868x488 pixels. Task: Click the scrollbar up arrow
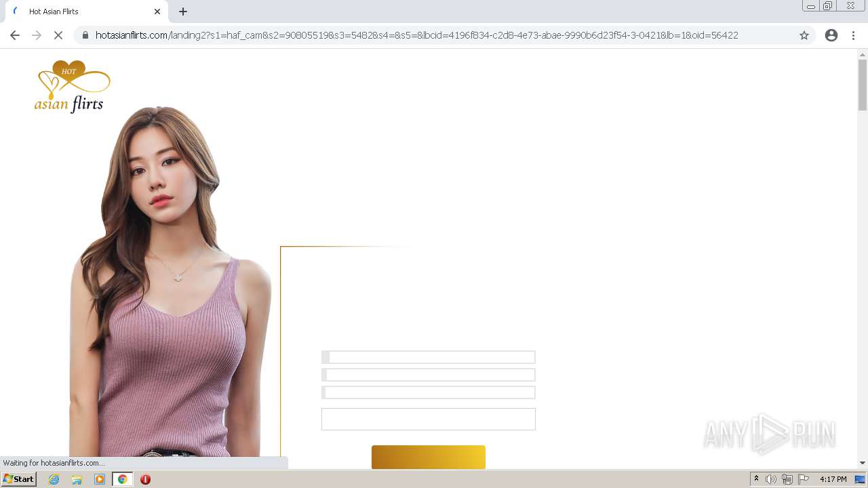click(x=863, y=54)
